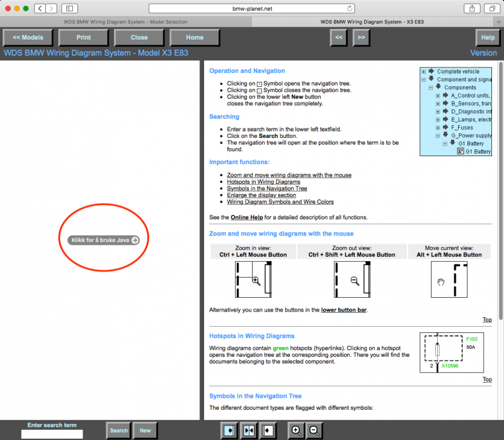
Task: Navigate to the previous page with <<
Action: [339, 38]
